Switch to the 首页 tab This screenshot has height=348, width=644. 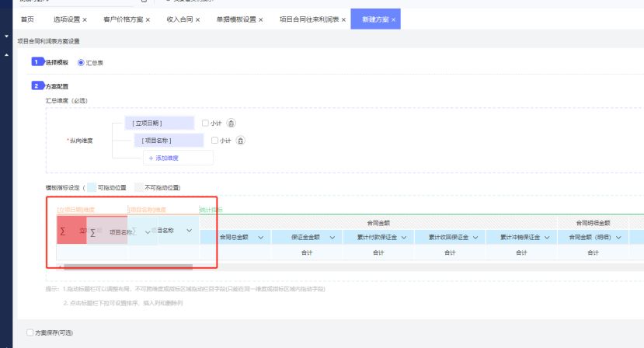pos(28,19)
